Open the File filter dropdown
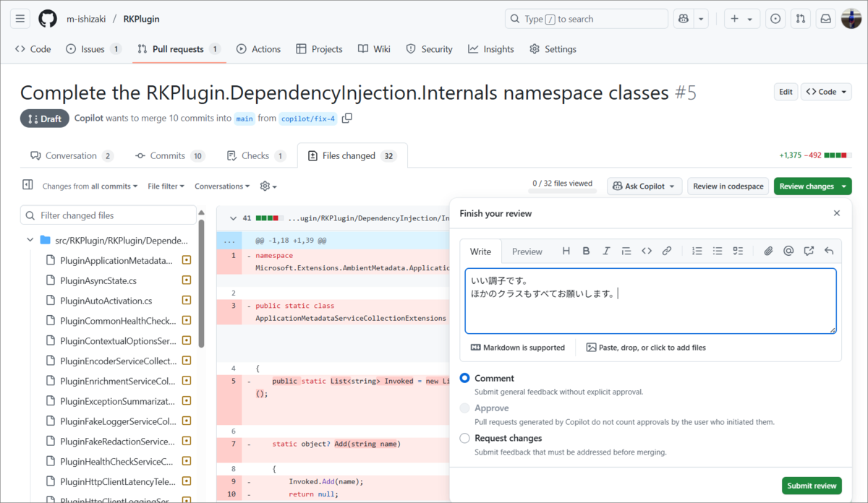The image size is (868, 503). (166, 186)
